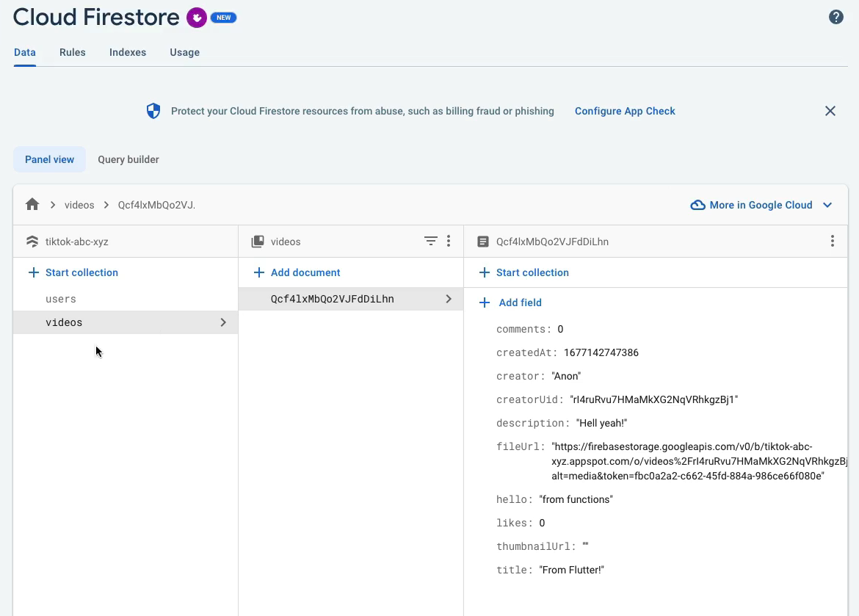The image size is (859, 616).
Task: Click the App Check shield icon
Action: (x=153, y=111)
